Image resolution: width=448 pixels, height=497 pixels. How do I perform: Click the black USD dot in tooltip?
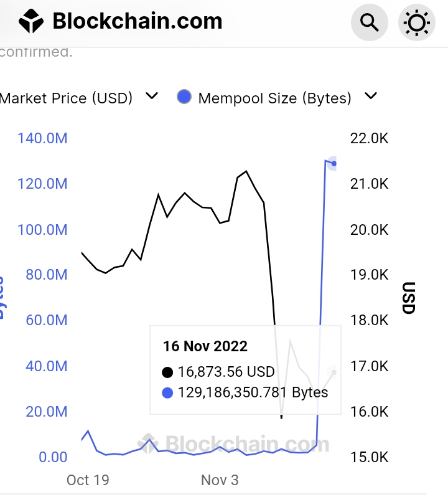(x=167, y=372)
